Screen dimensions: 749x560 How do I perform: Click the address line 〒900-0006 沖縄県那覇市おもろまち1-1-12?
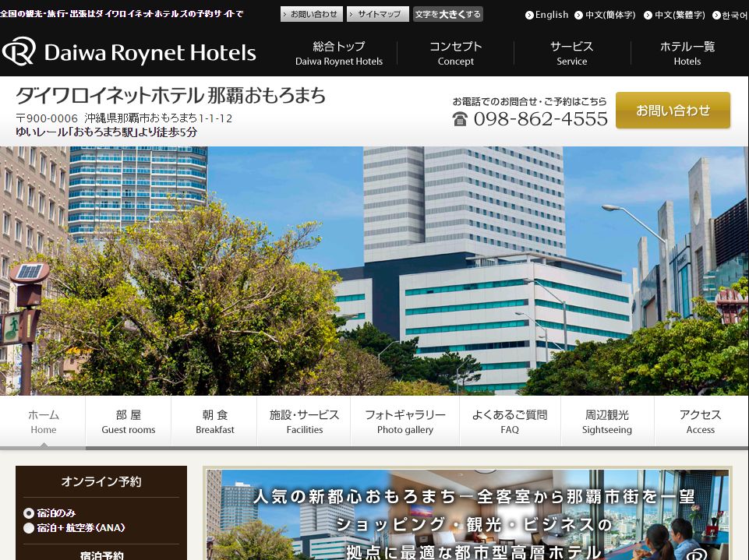(124, 118)
